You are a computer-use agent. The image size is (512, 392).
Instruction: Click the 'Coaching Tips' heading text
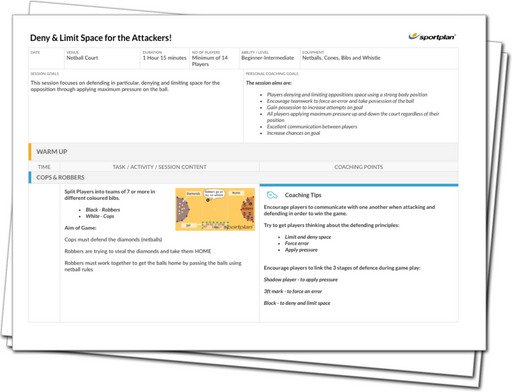pyautogui.click(x=303, y=195)
